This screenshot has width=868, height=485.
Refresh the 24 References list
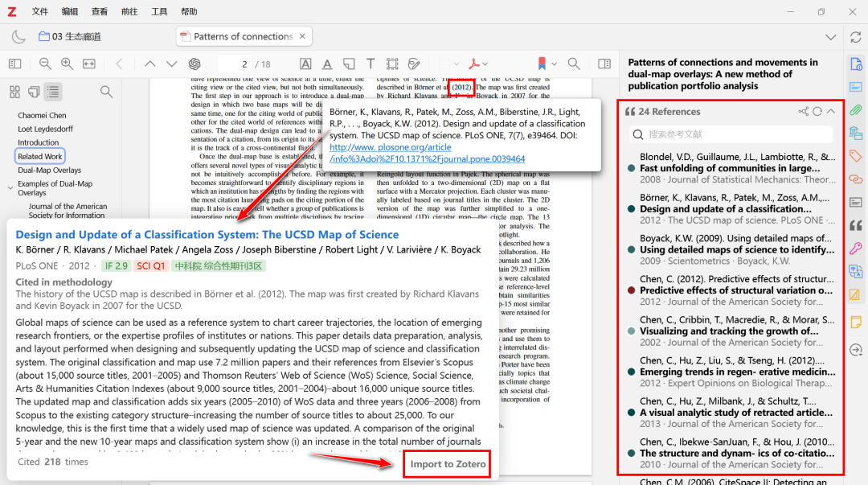[817, 112]
